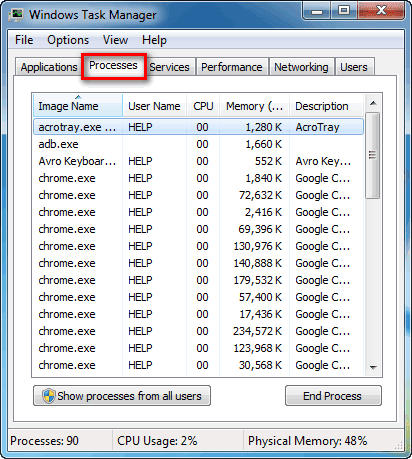The height and width of the screenshot is (459, 412).
Task: Select the adb.exe process
Action: click(x=198, y=144)
